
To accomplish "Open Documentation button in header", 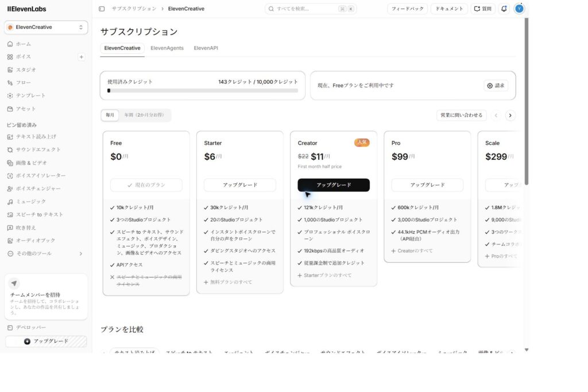I will (449, 9).
